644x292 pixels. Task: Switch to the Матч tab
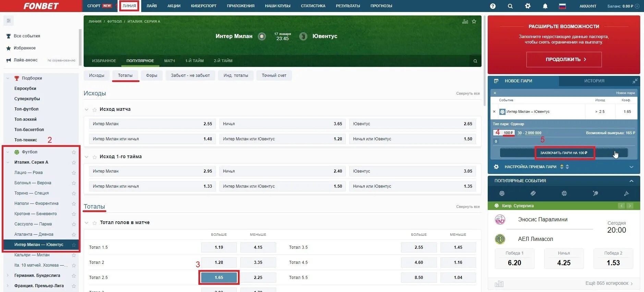tap(169, 61)
